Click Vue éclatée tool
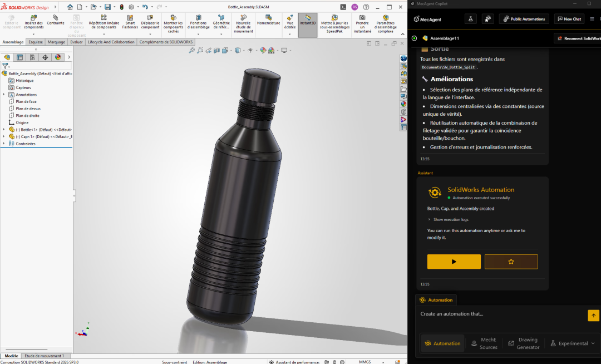This screenshot has height=364, width=601. click(x=290, y=22)
